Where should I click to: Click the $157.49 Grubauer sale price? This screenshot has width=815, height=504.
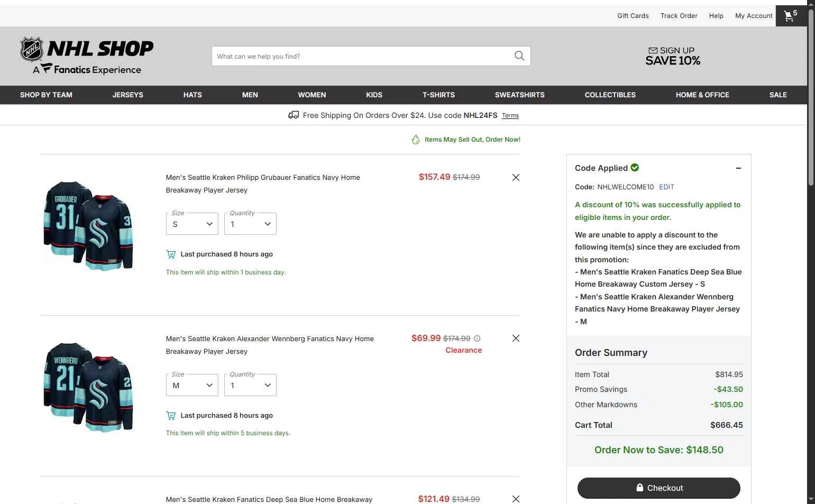pyautogui.click(x=434, y=177)
